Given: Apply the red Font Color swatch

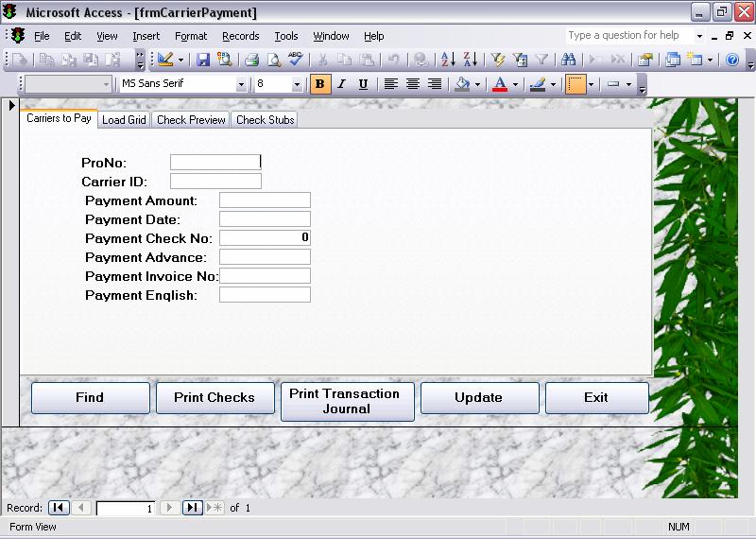Looking at the screenshot, I should (x=500, y=84).
